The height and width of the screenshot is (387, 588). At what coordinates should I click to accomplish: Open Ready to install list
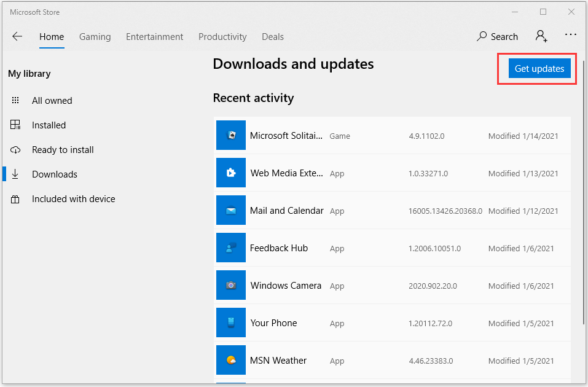coord(63,150)
